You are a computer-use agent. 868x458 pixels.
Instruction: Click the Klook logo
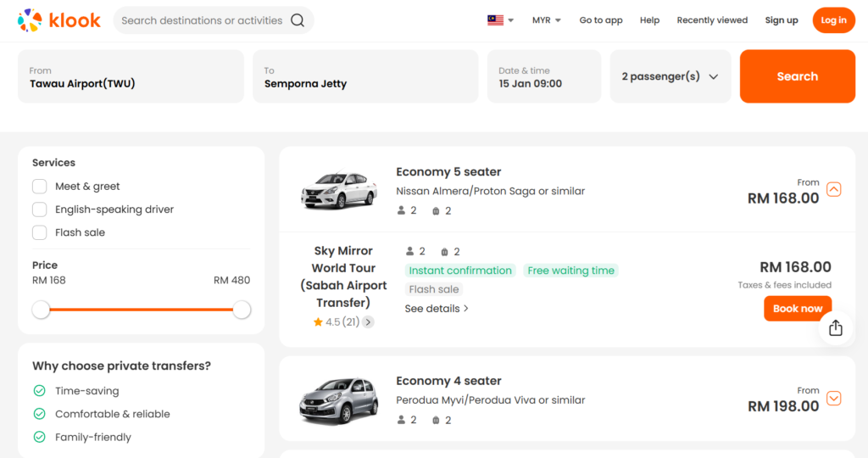(x=58, y=20)
